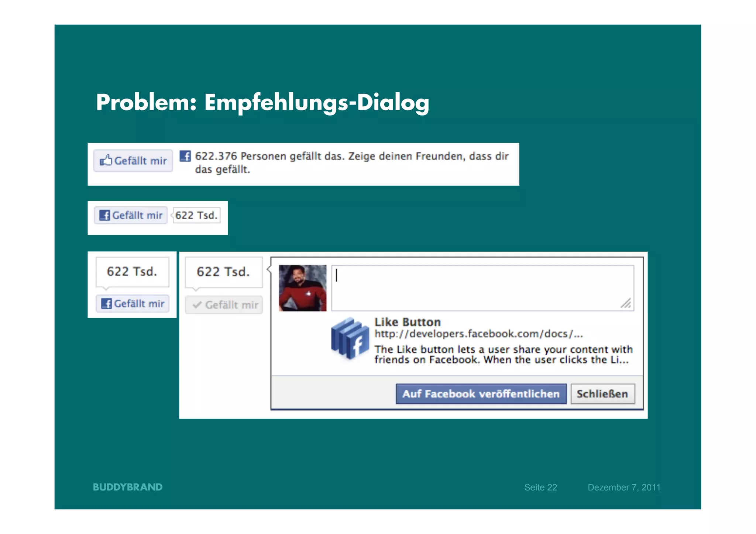Viewport: 756px width, 534px height.
Task: Click the Facebook blocks Like Button thumbnail
Action: [350, 338]
